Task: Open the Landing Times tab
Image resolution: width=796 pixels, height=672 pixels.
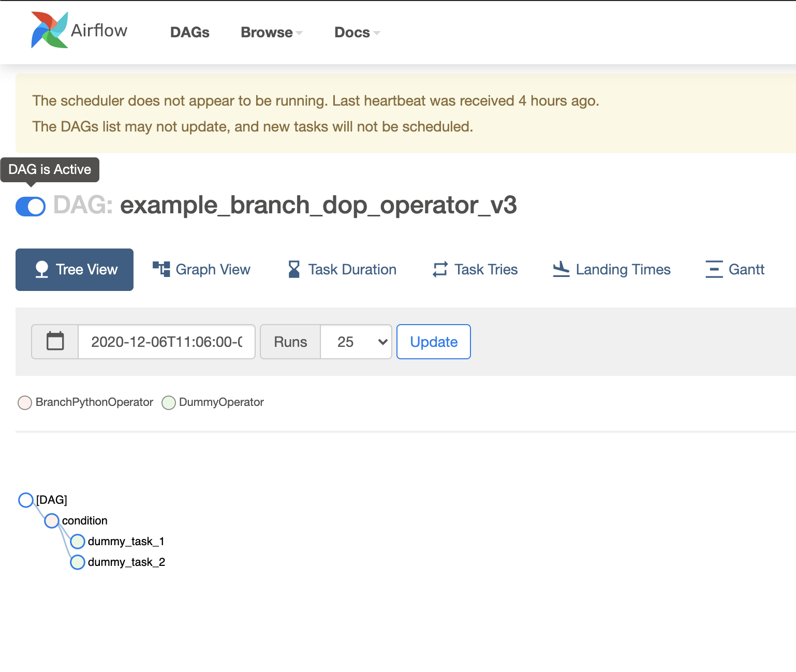Action: tap(611, 270)
